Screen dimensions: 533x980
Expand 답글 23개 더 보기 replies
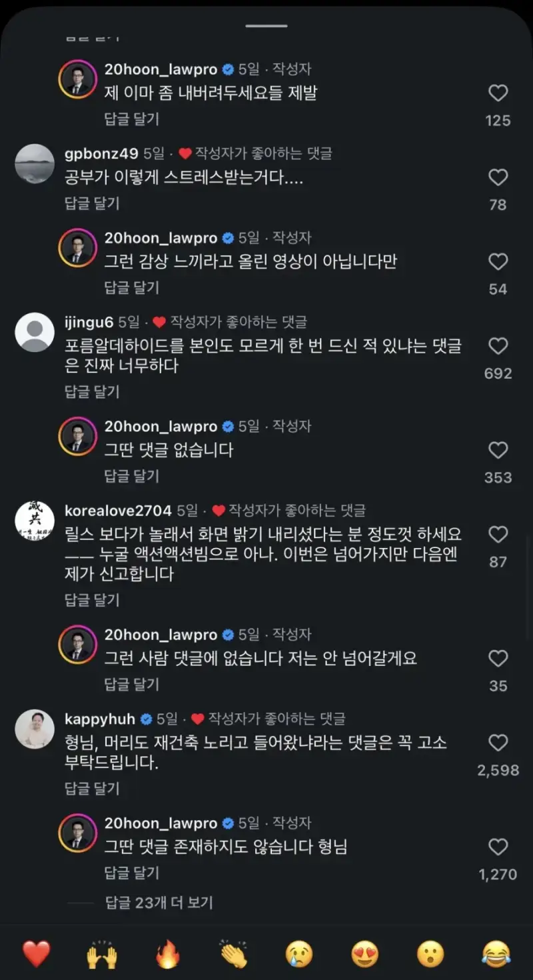[159, 903]
